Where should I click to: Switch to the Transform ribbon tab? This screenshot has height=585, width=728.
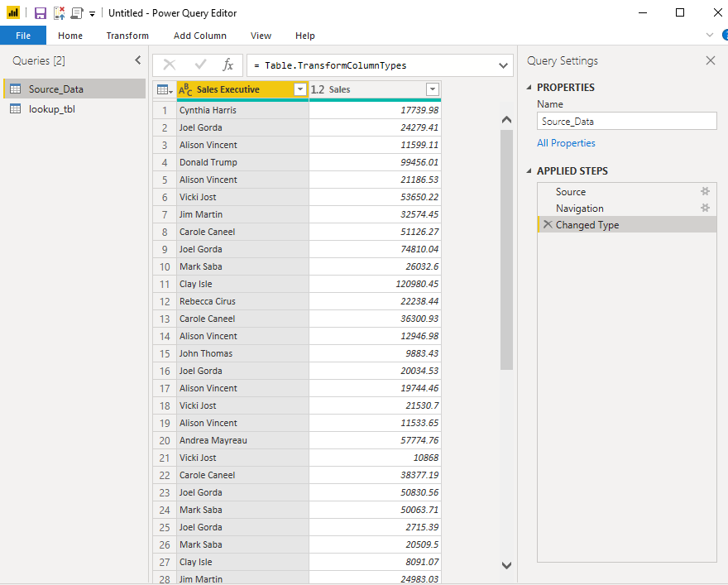127,36
